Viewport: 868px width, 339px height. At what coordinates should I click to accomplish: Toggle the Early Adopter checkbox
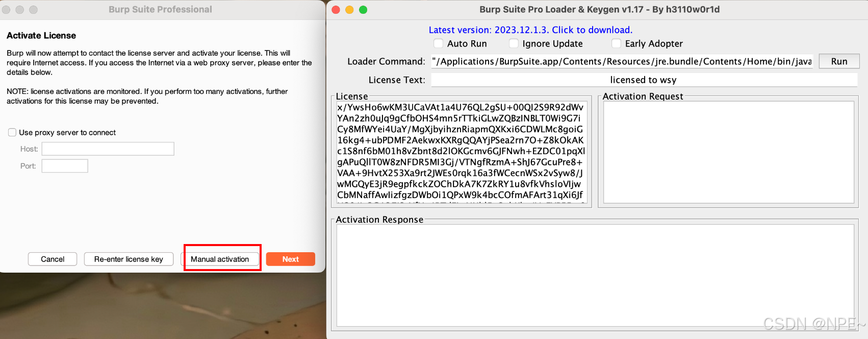pyautogui.click(x=616, y=43)
